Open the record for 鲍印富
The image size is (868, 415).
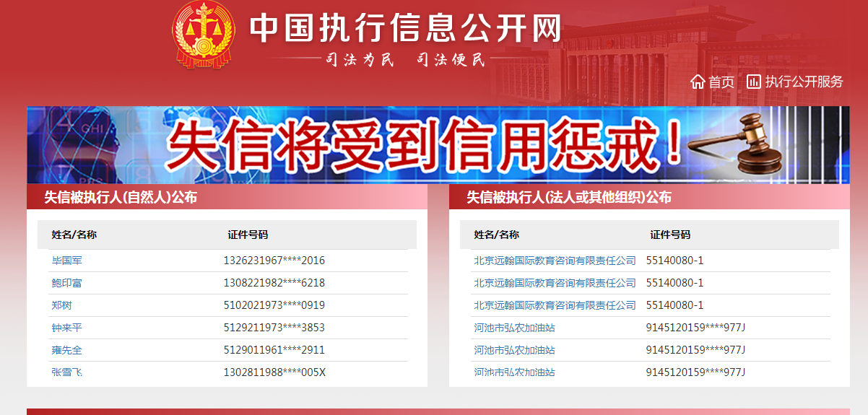pos(67,283)
